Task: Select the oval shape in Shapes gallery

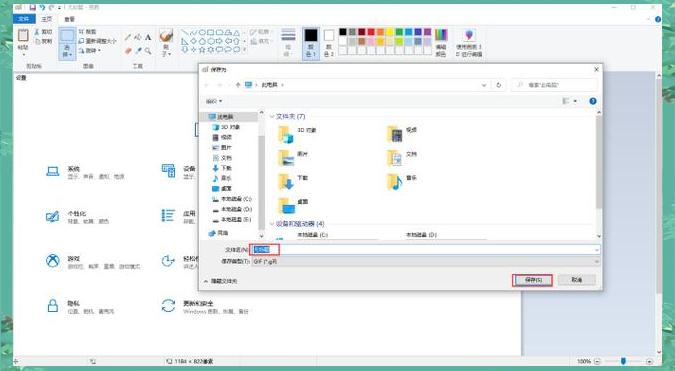Action: click(x=202, y=32)
